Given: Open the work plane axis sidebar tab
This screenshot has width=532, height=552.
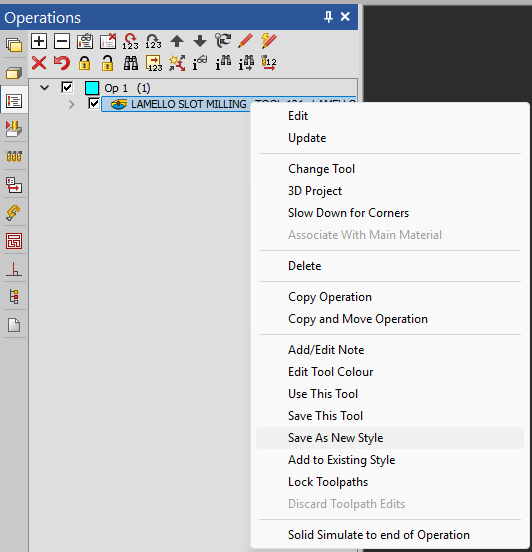Looking at the screenshot, I should click(14, 269).
